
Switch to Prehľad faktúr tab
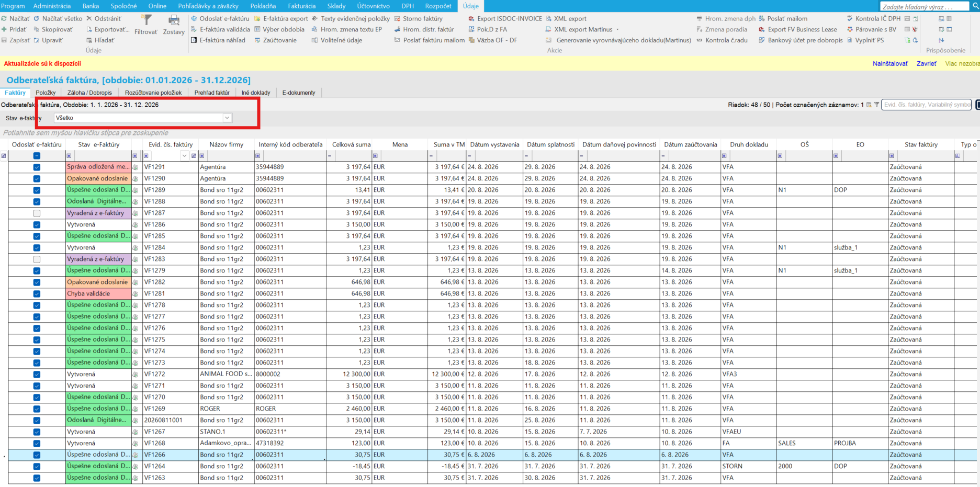pyautogui.click(x=212, y=93)
